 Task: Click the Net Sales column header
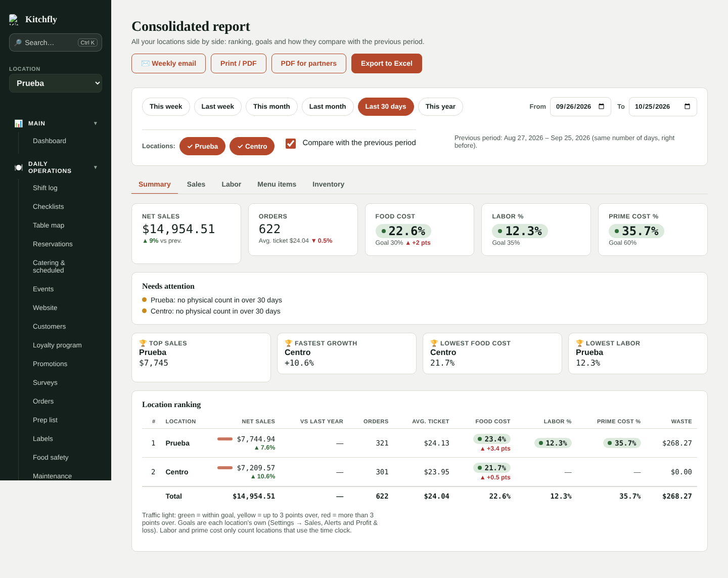[258, 421]
